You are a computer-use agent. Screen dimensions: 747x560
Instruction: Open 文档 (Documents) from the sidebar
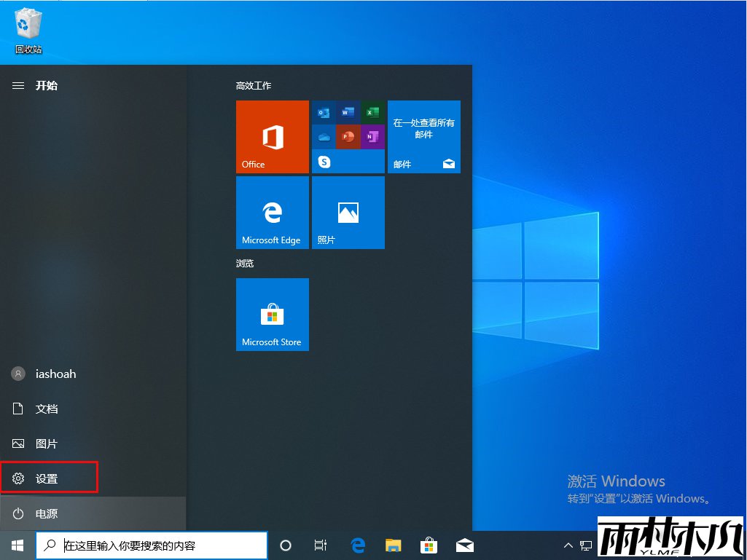(x=47, y=409)
